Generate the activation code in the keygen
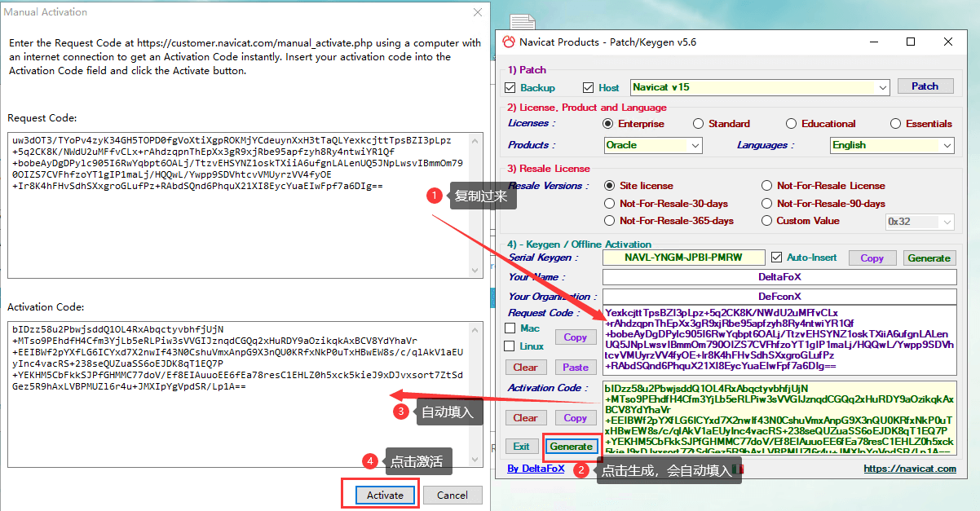980x511 pixels. point(571,447)
